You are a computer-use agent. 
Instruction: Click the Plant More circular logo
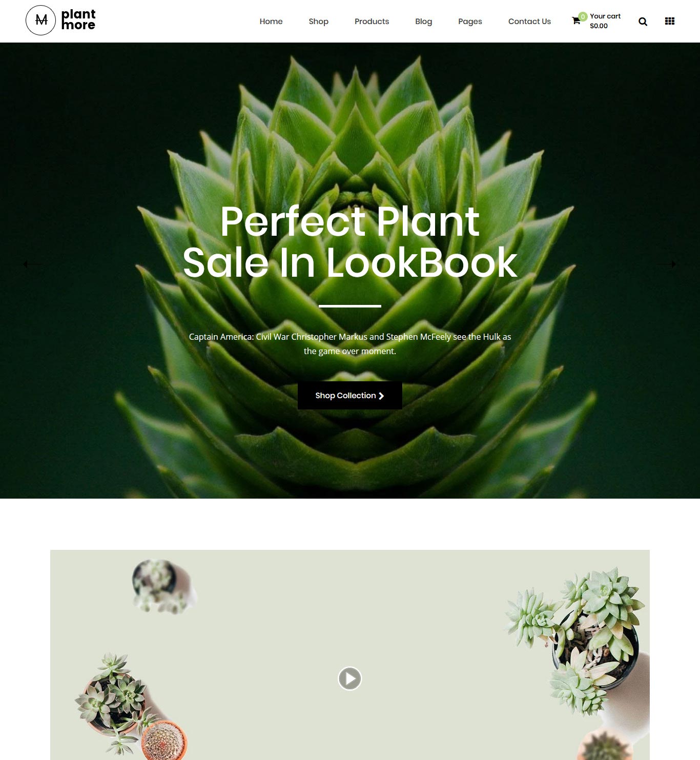click(x=40, y=20)
